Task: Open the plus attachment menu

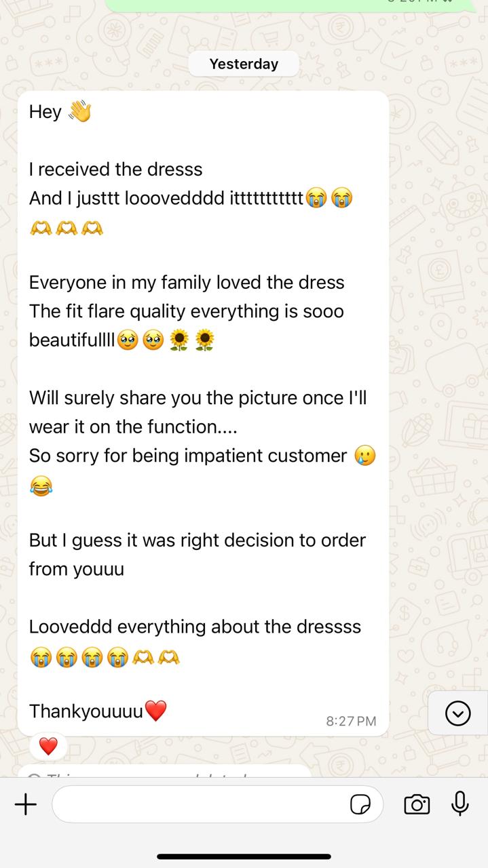Action: [x=26, y=805]
